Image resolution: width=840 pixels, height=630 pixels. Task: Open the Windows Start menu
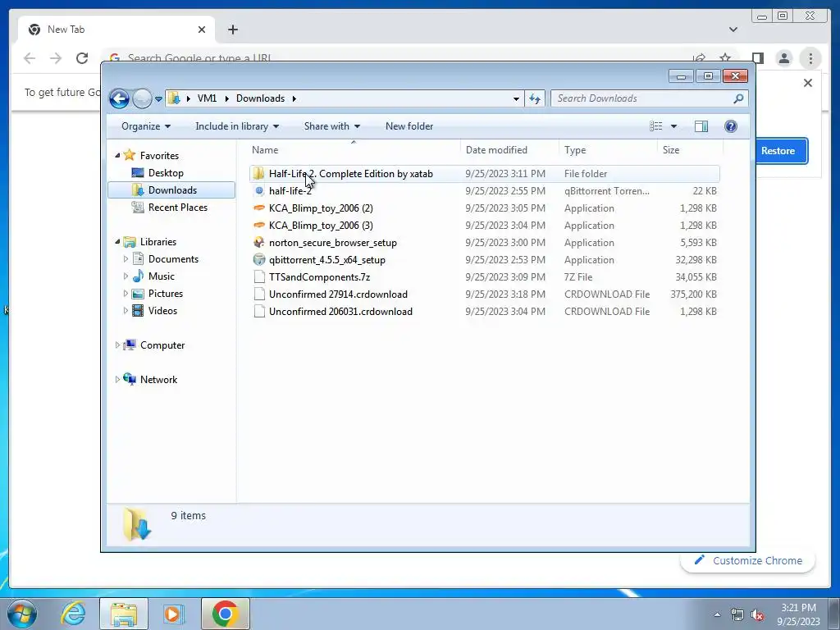tap(22, 614)
